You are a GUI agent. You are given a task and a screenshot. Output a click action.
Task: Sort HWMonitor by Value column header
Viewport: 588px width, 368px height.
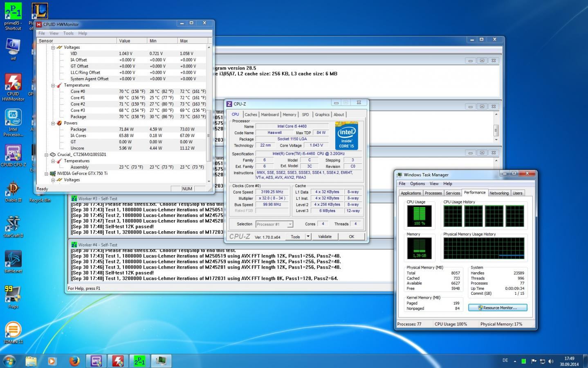[132, 41]
